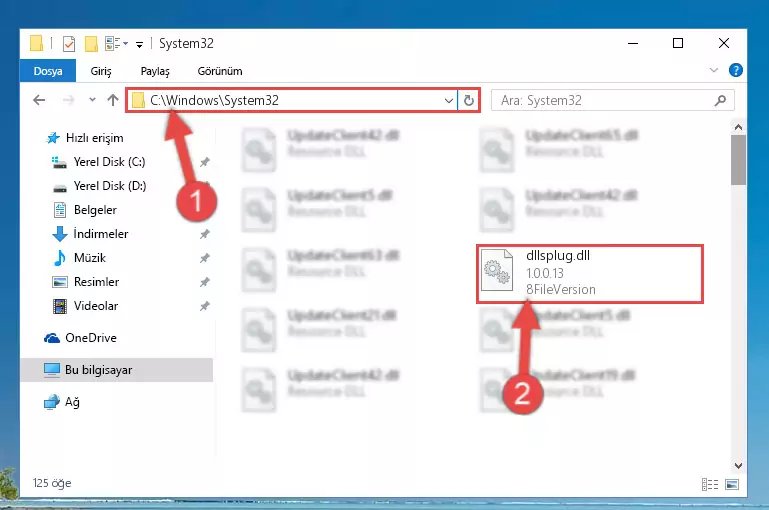
Task: Close the System32 window
Action: click(x=723, y=43)
